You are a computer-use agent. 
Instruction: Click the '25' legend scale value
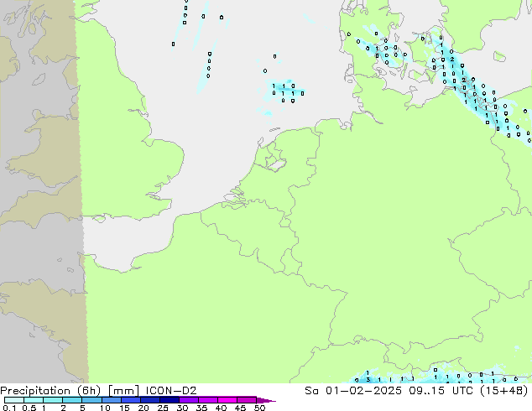pyautogui.click(x=163, y=408)
